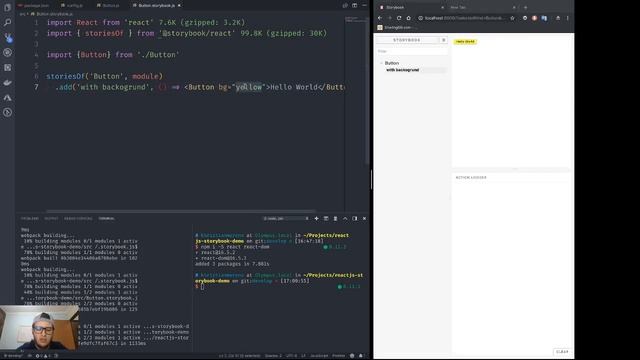
Task: Click 'storiesOf' on code line 6
Action: 65,76
